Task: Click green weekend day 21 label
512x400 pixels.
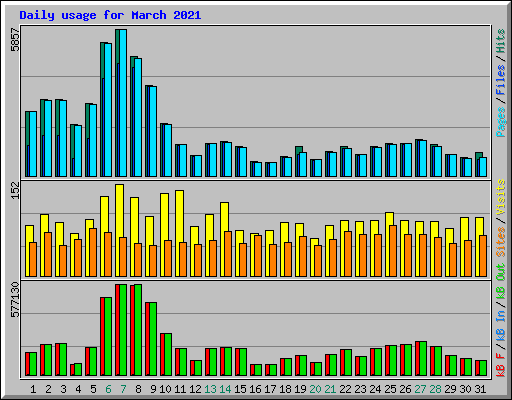Action: pyautogui.click(x=330, y=389)
